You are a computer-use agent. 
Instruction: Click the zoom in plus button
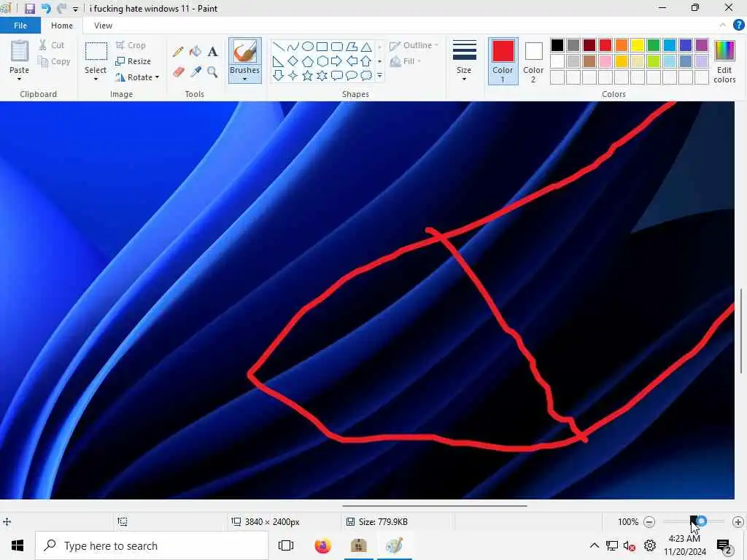tap(738, 522)
